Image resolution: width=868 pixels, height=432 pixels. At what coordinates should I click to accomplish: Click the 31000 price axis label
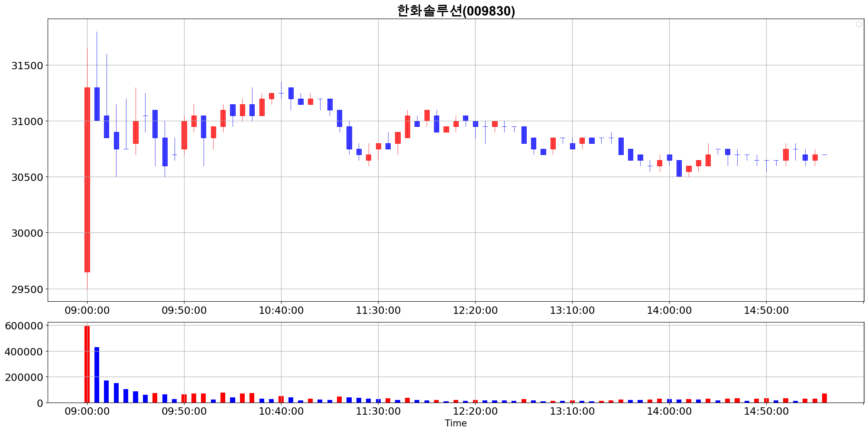(x=27, y=122)
